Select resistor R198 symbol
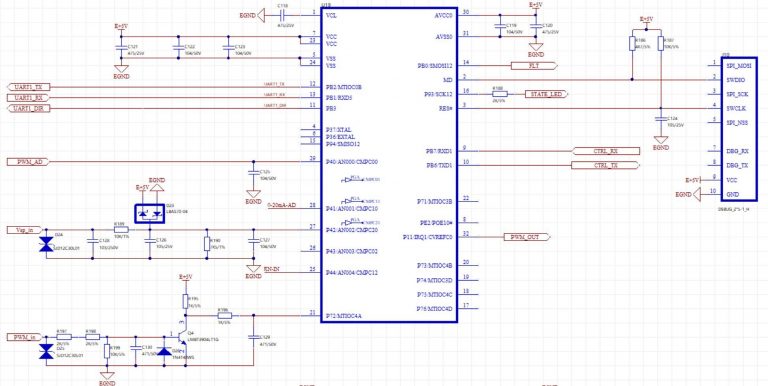Image resolution: width=768 pixels, height=386 pixels. coord(92,337)
